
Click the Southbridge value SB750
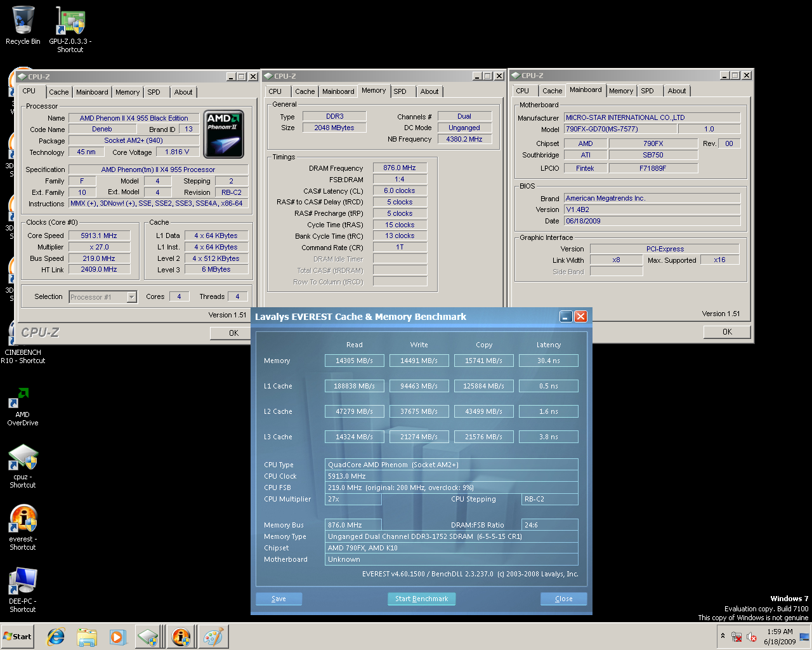(x=653, y=155)
